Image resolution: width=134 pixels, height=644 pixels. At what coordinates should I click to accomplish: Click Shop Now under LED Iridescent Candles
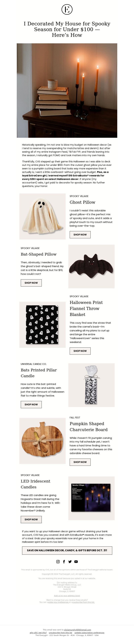pos(31,519)
